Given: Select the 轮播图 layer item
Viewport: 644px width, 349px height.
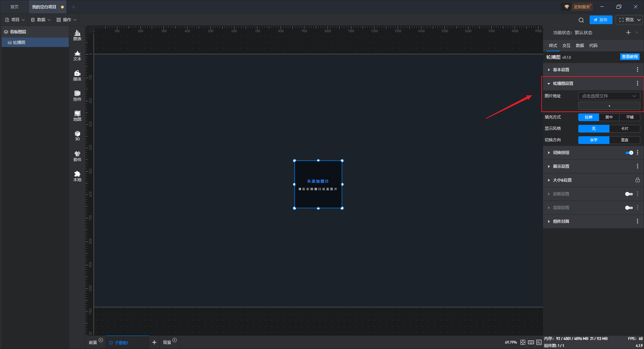Looking at the screenshot, I should click(x=35, y=42).
